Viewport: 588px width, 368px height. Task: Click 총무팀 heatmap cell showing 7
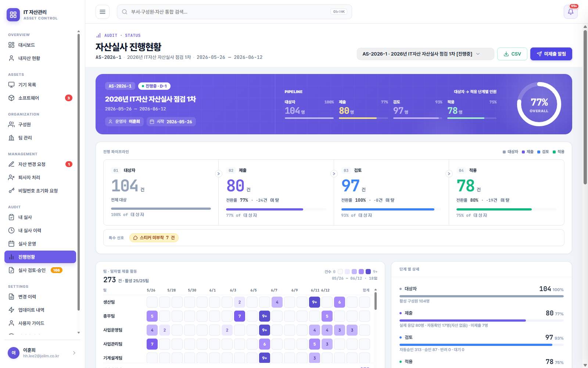point(240,316)
